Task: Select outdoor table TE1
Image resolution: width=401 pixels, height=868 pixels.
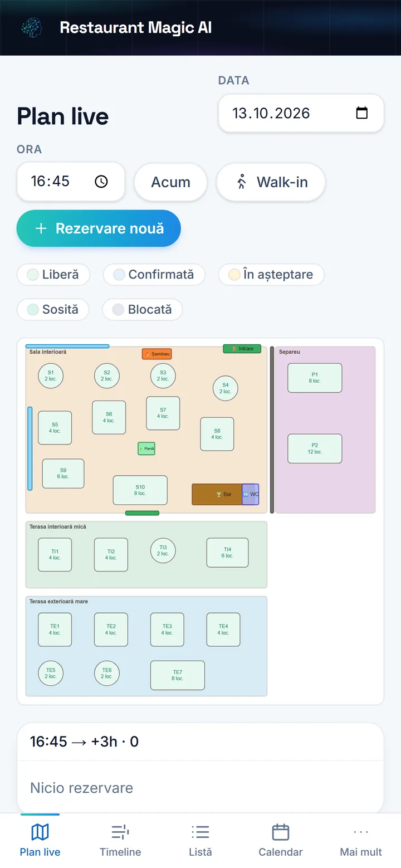Action: point(55,630)
